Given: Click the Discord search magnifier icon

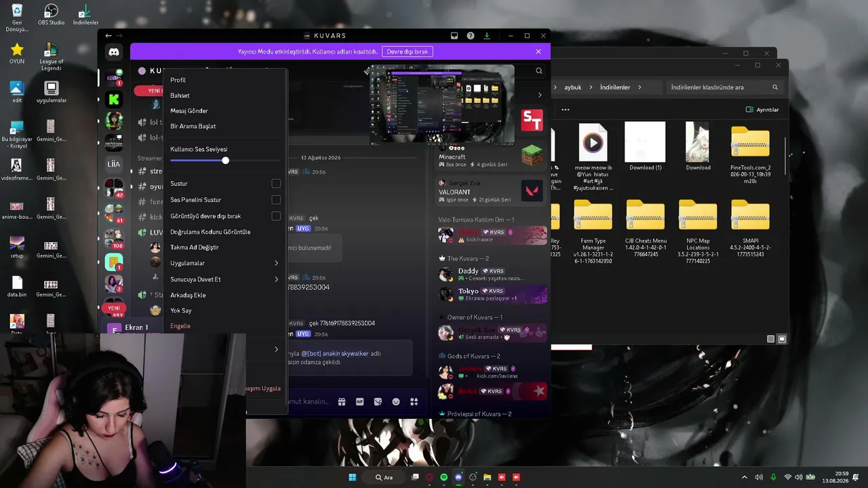Looking at the screenshot, I should (x=539, y=70).
